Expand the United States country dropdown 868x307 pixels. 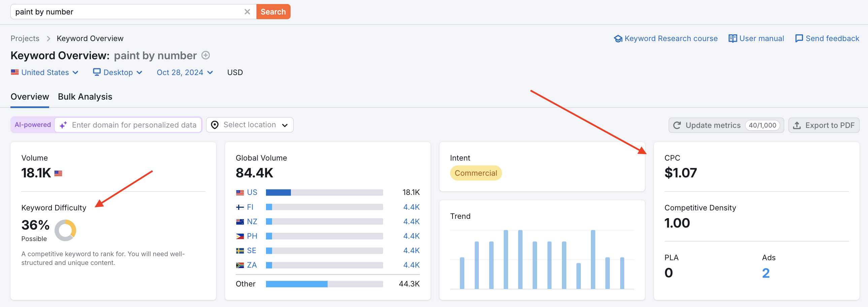[45, 72]
